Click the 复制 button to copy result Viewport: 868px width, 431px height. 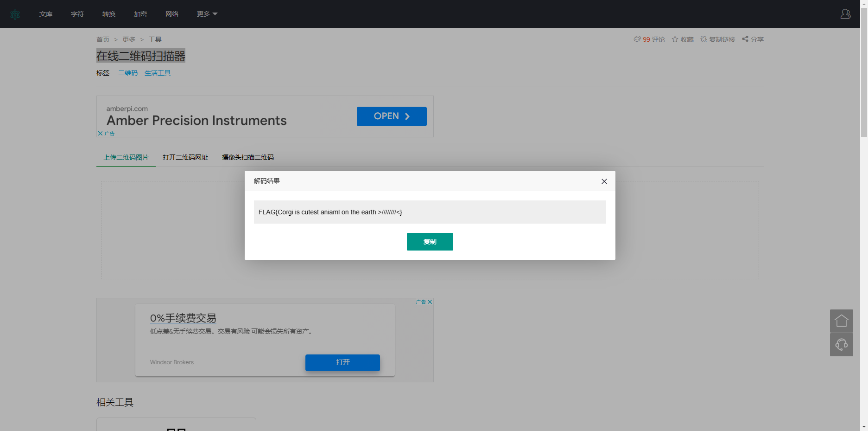(x=430, y=242)
